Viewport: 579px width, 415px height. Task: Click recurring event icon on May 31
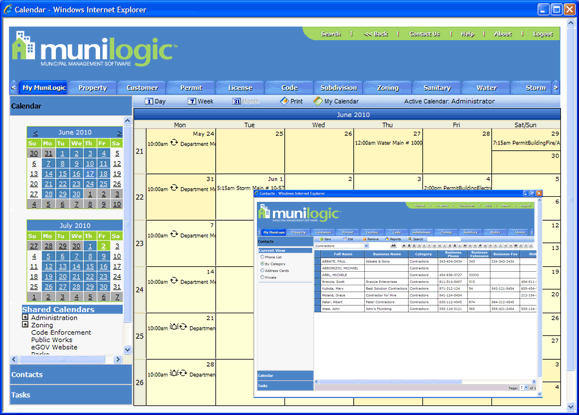[x=174, y=188]
